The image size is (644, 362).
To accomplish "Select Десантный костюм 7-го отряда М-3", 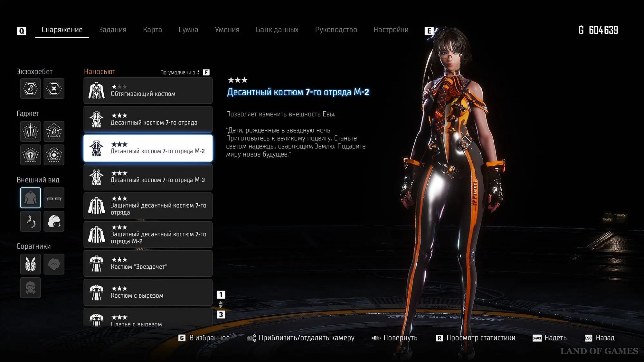I will click(148, 177).
